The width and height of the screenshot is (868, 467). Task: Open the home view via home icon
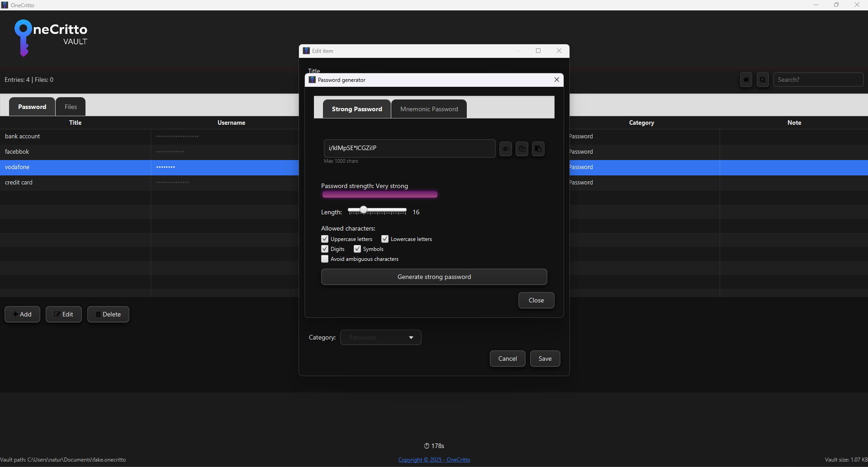746,80
